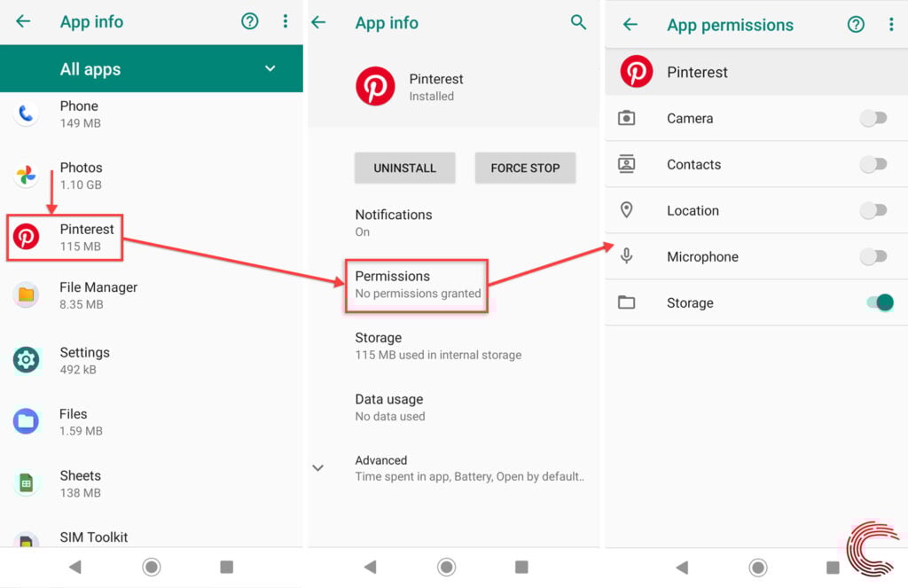Tap the Files app icon
The image size is (908, 588).
point(26,421)
